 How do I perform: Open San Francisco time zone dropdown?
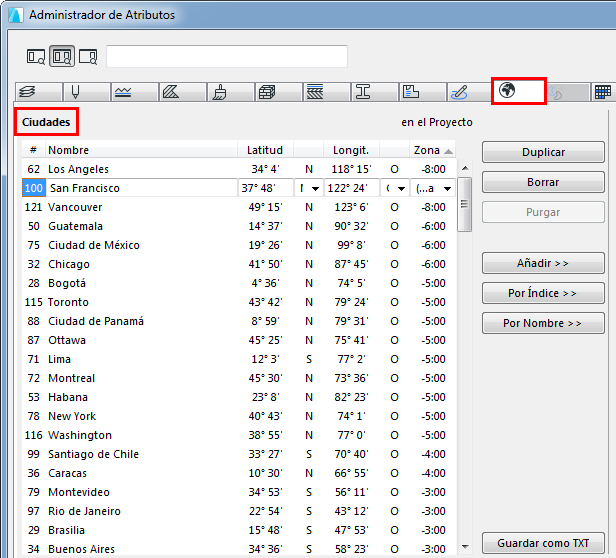433,188
